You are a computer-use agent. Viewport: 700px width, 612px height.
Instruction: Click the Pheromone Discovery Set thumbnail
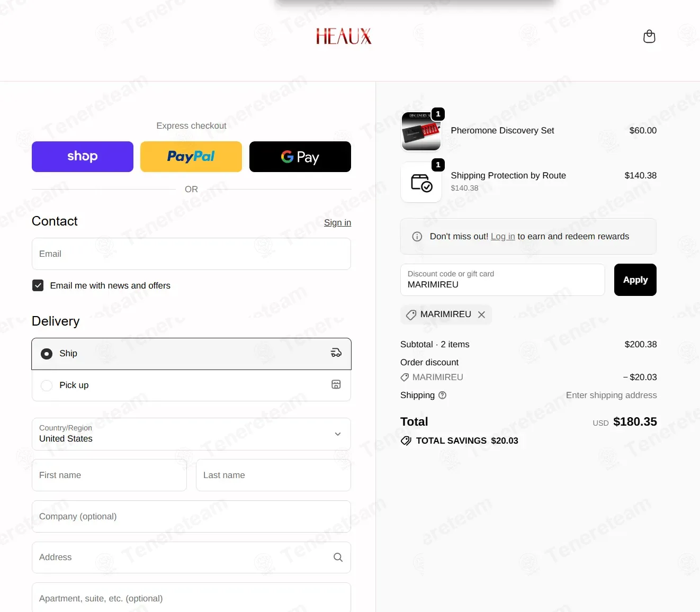click(421, 131)
